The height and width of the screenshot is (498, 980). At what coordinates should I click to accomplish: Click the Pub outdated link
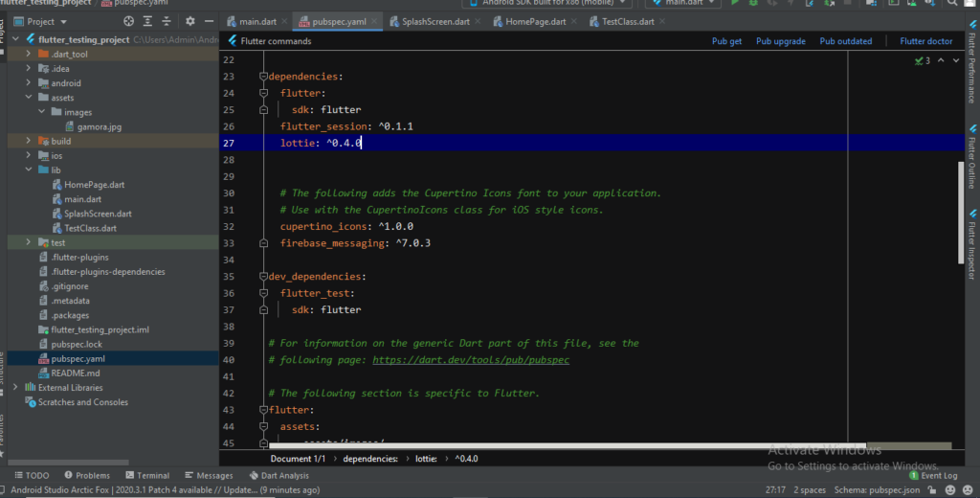pos(846,41)
